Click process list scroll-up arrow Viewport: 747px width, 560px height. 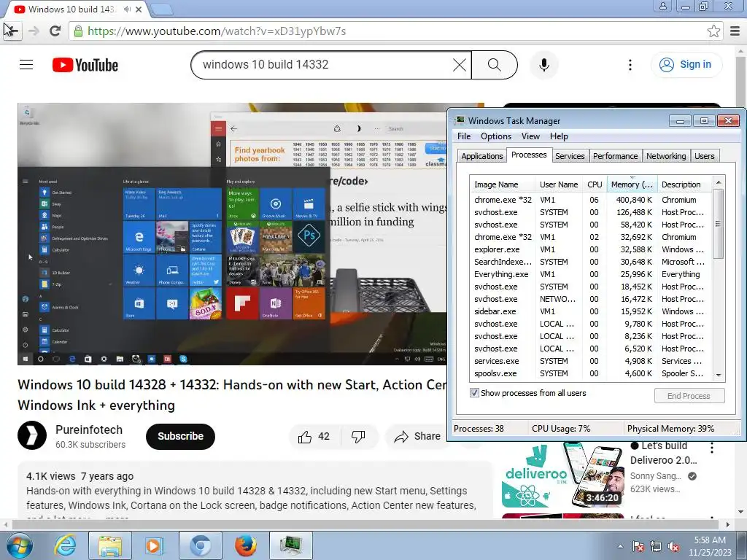[719, 182]
